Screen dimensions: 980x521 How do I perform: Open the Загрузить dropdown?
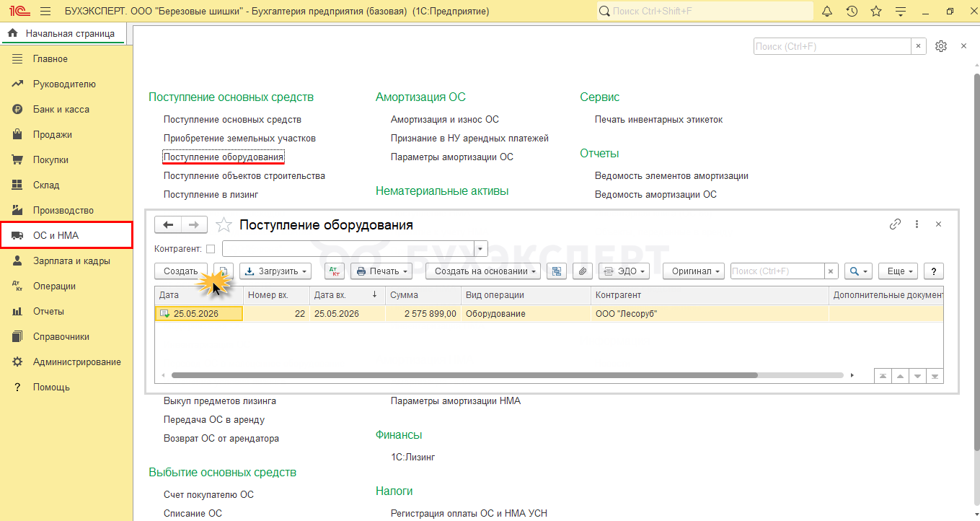(x=275, y=271)
